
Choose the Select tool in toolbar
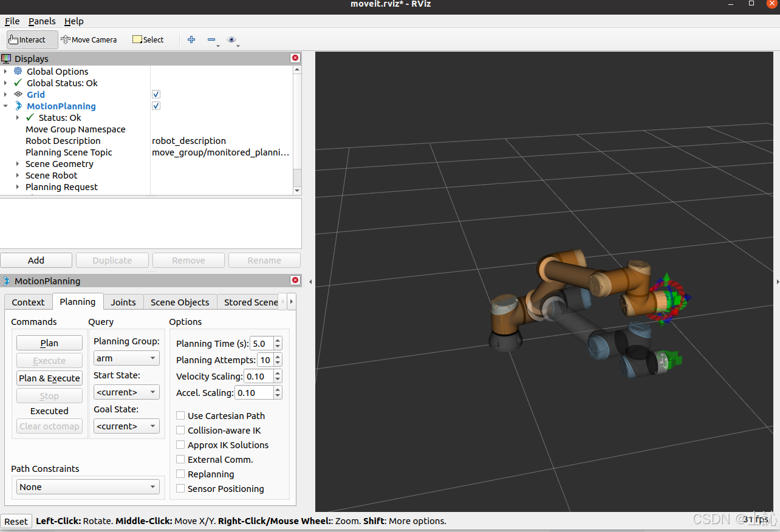[148, 39]
